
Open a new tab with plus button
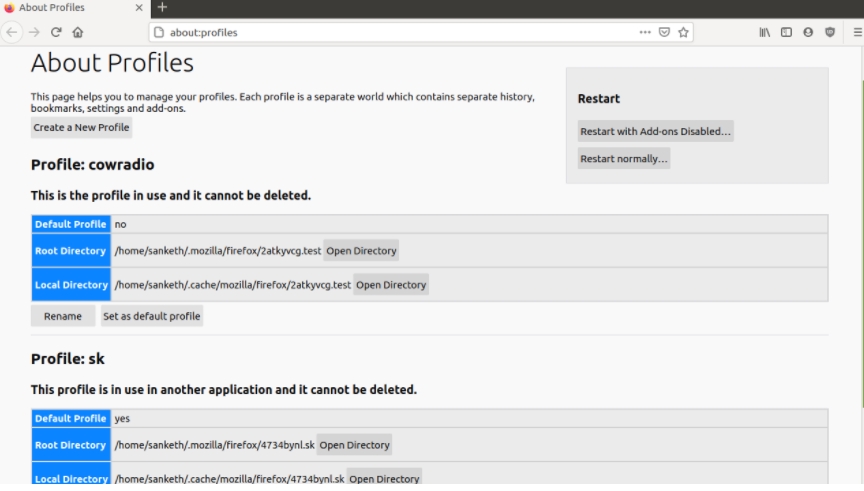tap(163, 8)
